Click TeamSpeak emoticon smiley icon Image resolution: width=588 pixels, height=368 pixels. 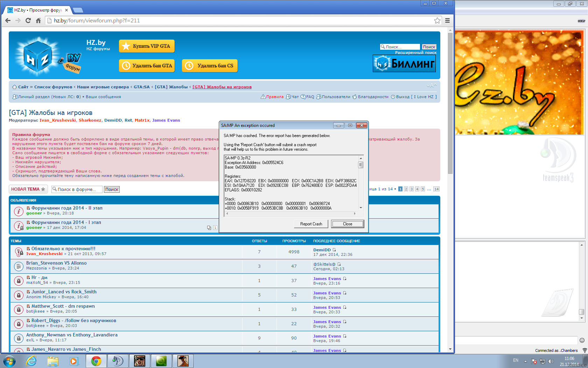582,340
